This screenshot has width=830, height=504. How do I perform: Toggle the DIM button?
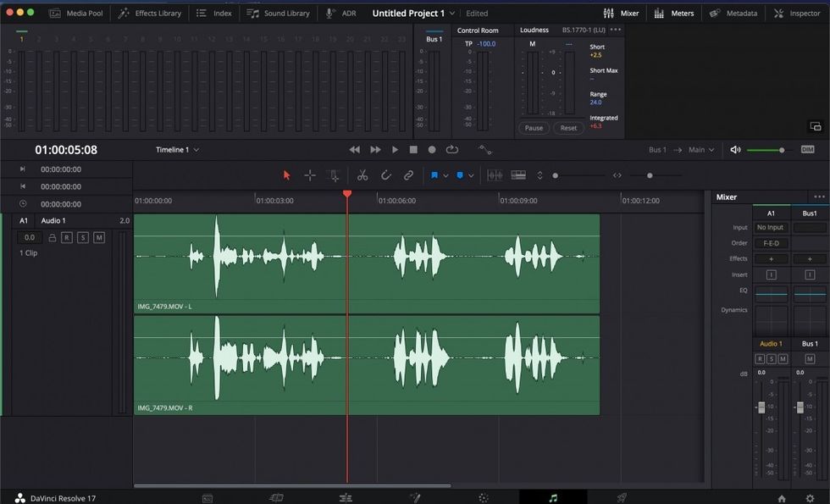807,150
